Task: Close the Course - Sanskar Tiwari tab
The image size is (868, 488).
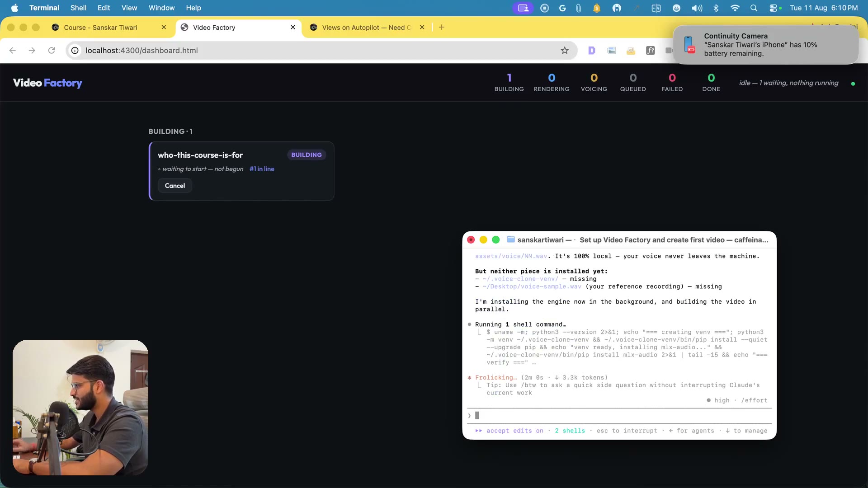Action: click(x=164, y=28)
